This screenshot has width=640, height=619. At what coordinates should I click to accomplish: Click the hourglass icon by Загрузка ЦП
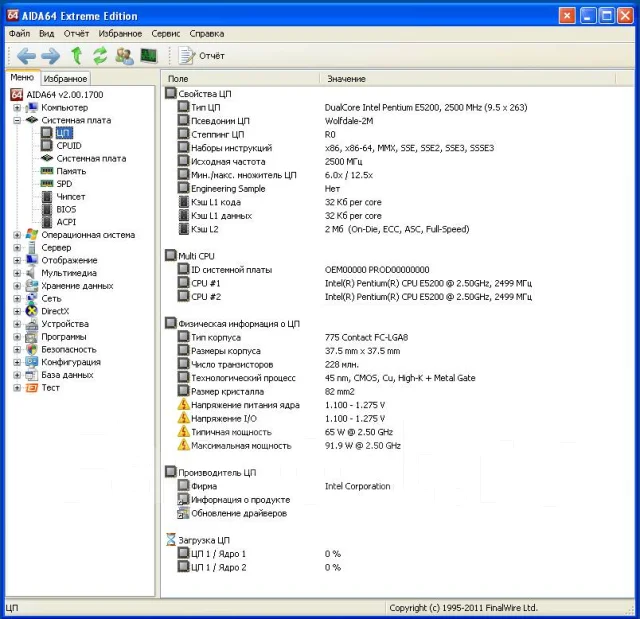[x=171, y=539]
